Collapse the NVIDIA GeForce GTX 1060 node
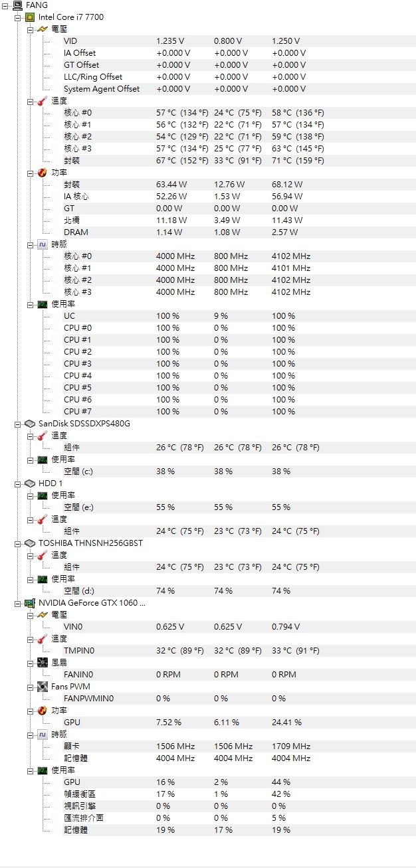The width and height of the screenshot is (416, 868). coord(18,603)
